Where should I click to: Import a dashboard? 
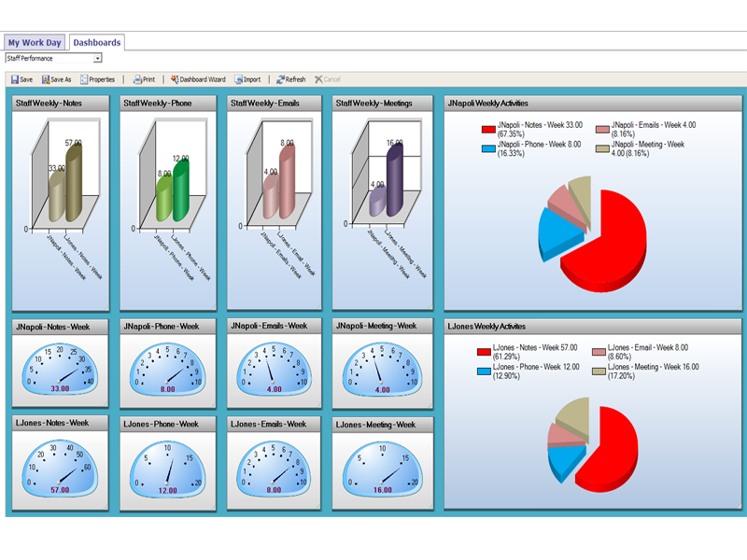click(x=247, y=80)
